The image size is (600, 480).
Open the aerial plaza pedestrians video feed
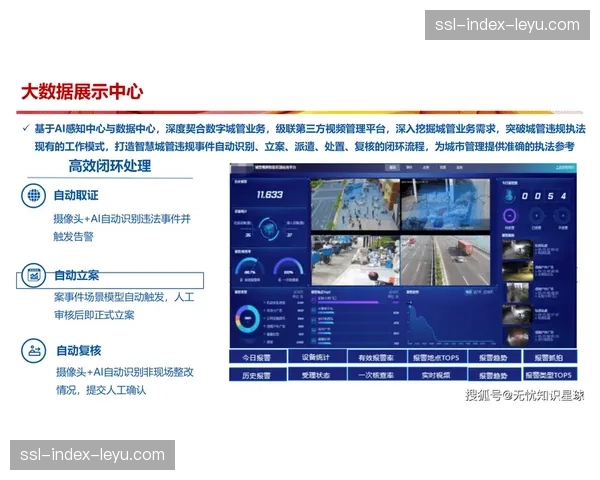tap(355, 205)
